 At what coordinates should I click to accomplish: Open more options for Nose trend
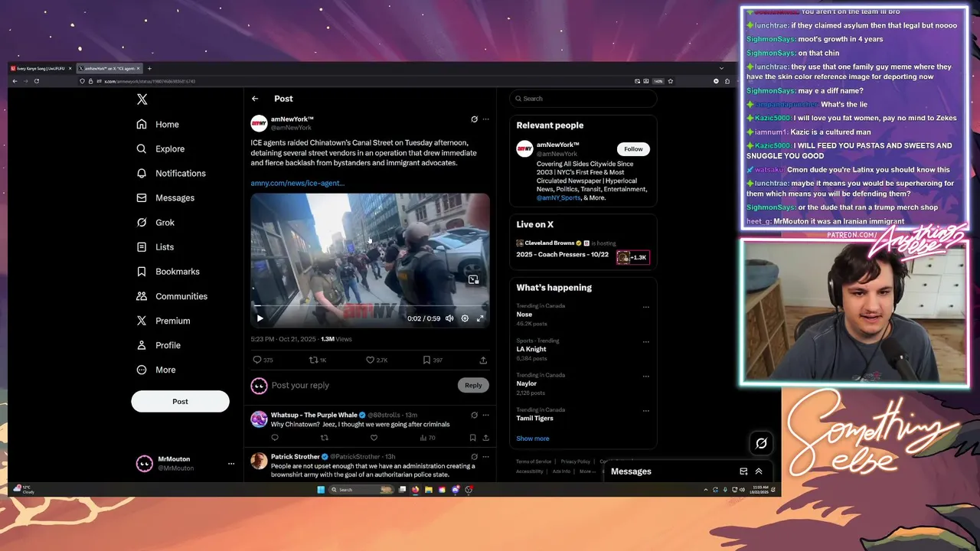[x=645, y=307]
